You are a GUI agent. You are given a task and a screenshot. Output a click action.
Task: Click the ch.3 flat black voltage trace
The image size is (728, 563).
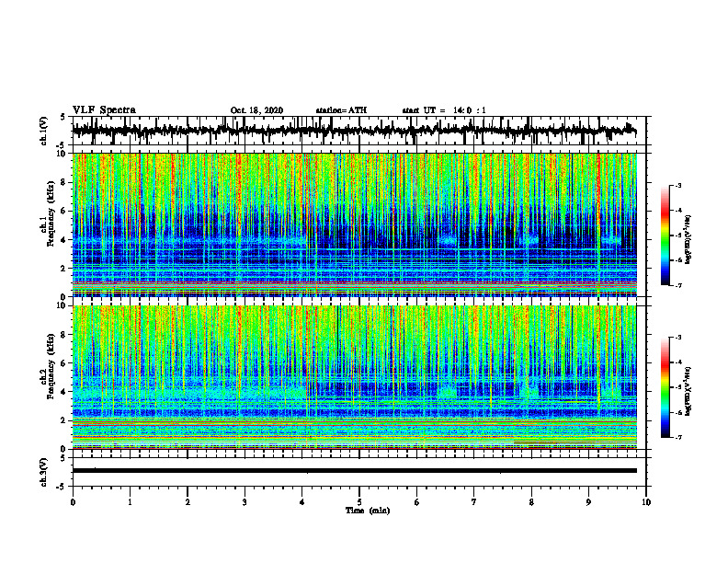[x=355, y=471]
